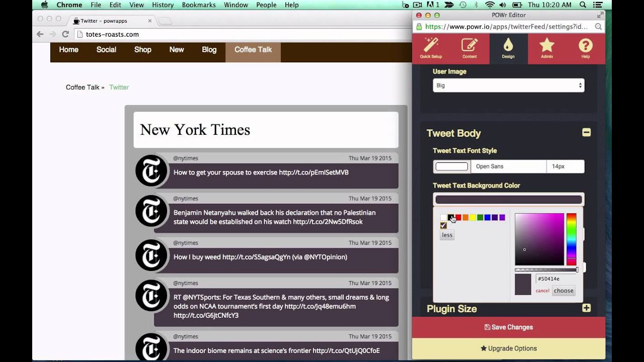Go to Home in site navigation

(69, 49)
